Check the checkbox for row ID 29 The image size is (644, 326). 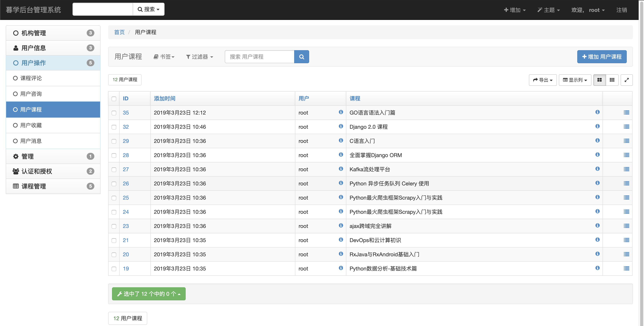(114, 141)
